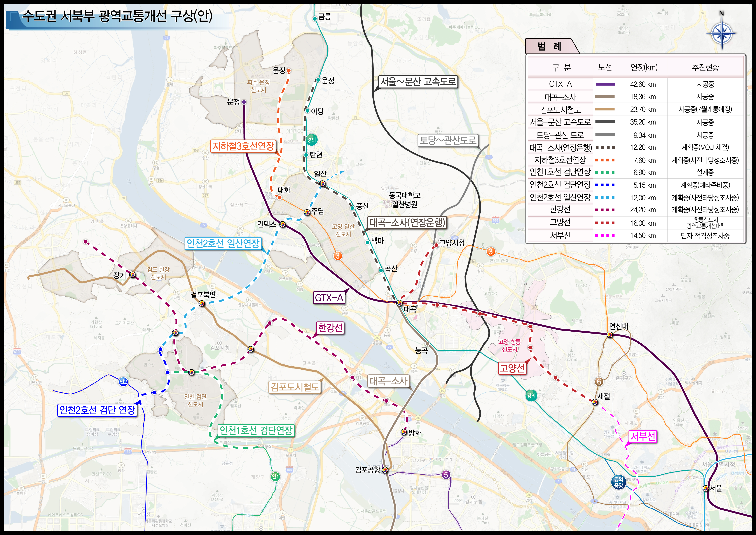Click the 킨텍스 station marker
The image size is (756, 535).
(282, 224)
